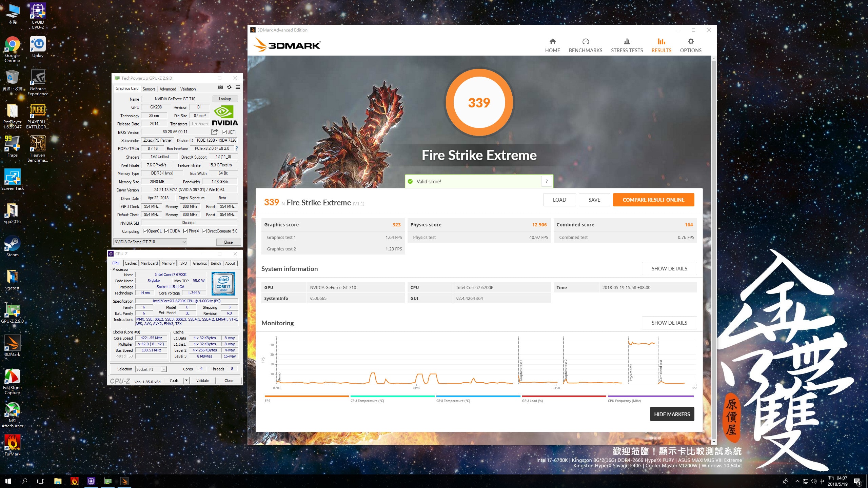Open the Google Chrome desktop icon
This screenshot has width=868, height=488.
pyautogui.click(x=13, y=49)
